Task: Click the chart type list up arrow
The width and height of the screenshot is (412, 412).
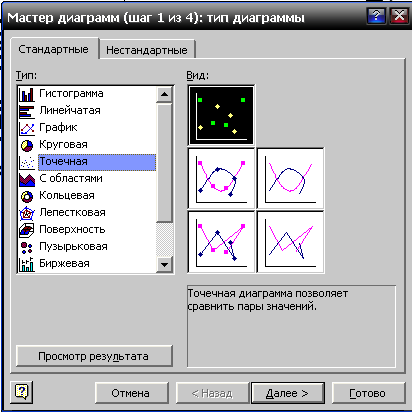Action: 164,94
